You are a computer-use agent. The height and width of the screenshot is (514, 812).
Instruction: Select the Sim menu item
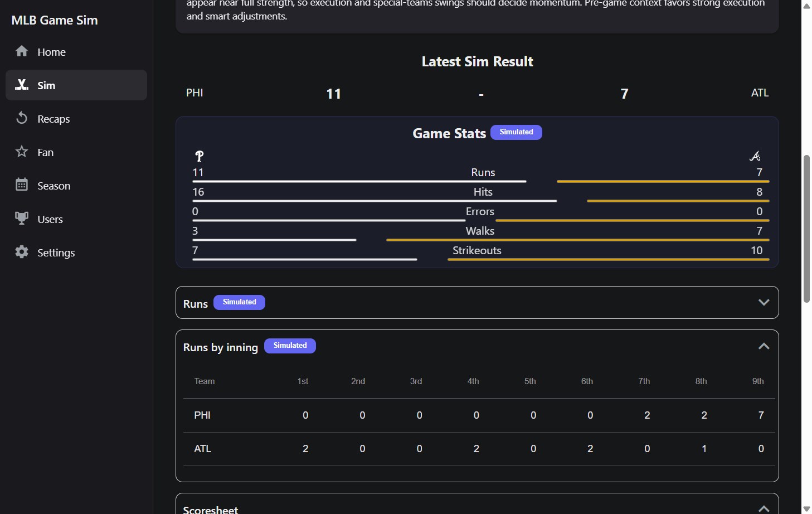pos(76,85)
